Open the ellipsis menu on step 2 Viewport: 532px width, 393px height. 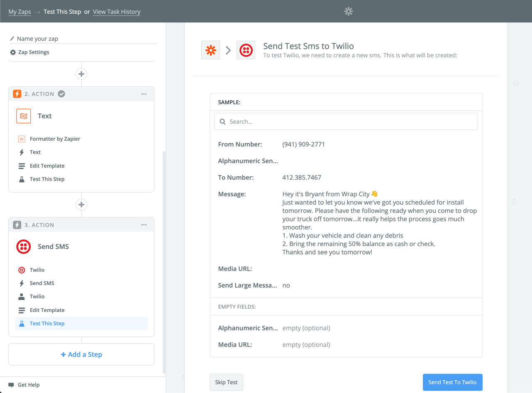(144, 94)
